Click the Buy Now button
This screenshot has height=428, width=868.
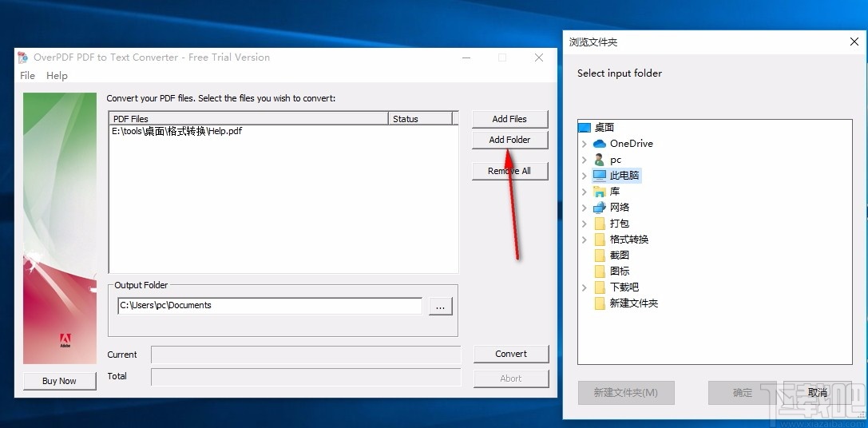(x=59, y=381)
